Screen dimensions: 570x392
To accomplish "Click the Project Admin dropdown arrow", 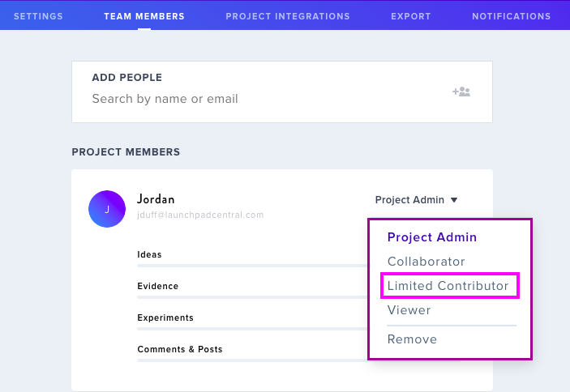I will [x=454, y=200].
